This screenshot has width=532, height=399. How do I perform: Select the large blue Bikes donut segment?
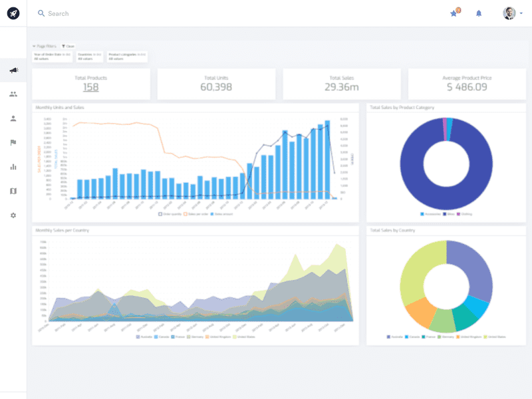pos(446,198)
